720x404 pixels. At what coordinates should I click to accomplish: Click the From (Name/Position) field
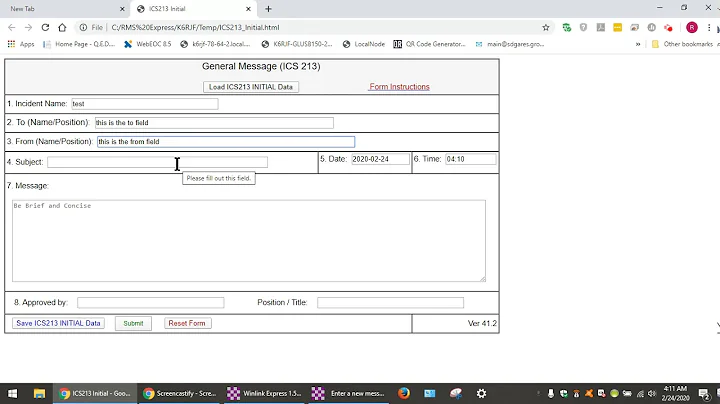click(226, 141)
